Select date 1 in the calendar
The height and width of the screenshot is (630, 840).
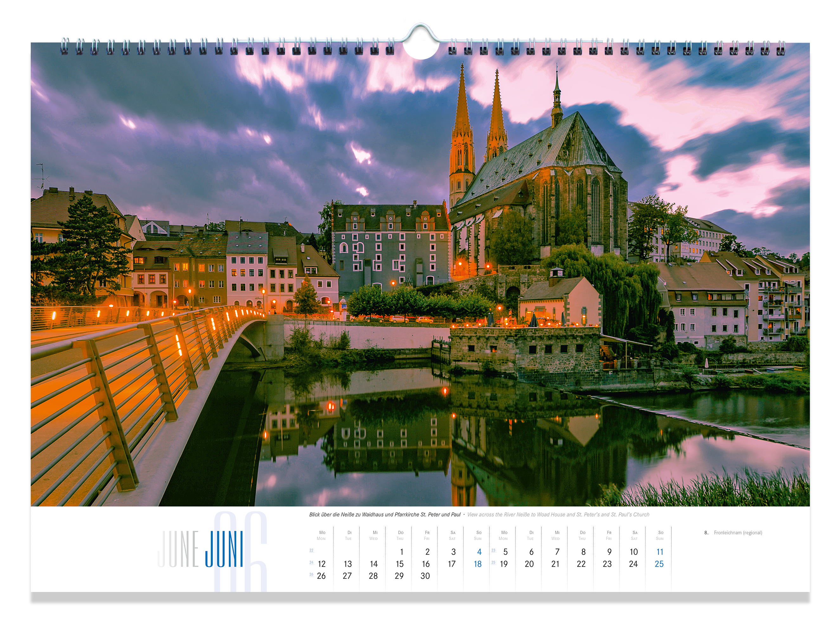click(401, 552)
